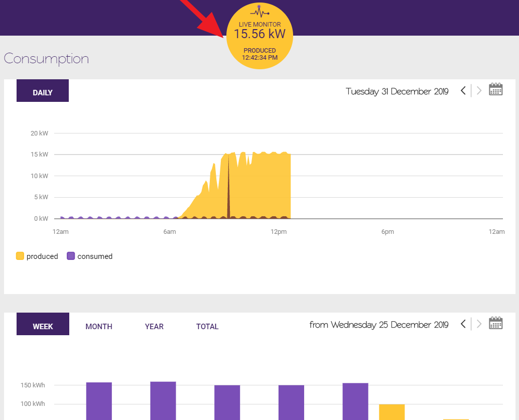Toggle the produced series in legend
519x420 pixels.
point(37,256)
